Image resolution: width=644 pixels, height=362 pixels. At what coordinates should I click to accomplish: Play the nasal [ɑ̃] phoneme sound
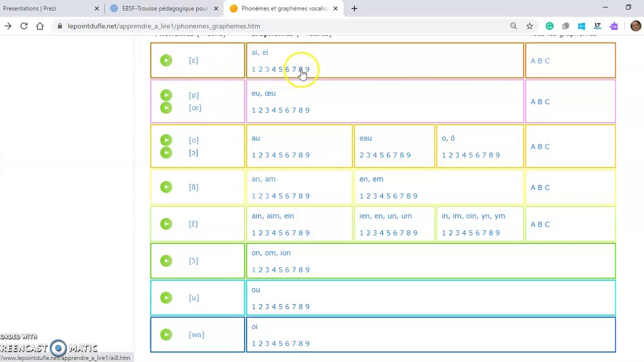166,187
